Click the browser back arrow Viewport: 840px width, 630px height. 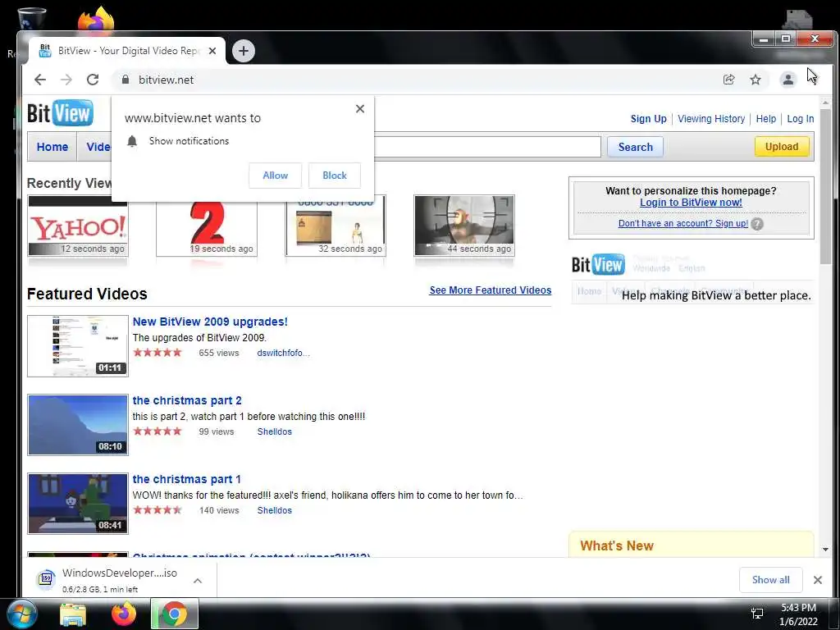pos(40,80)
